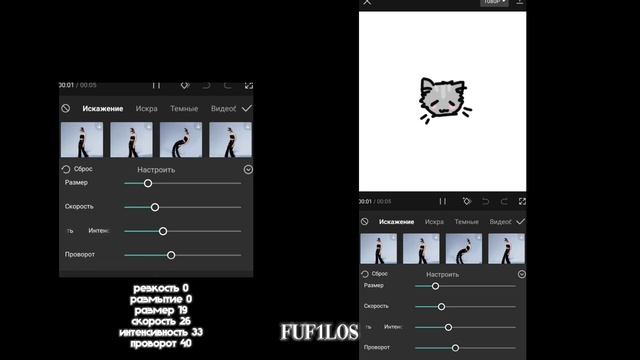640x360 pixels.
Task: Click Размер slider handle in right phone
Action: pos(436,286)
